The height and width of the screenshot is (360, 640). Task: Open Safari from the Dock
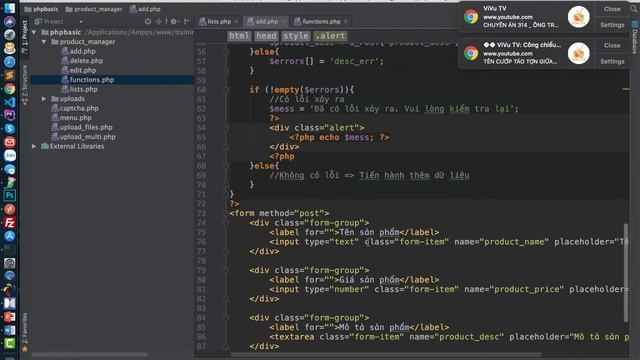coord(9,62)
